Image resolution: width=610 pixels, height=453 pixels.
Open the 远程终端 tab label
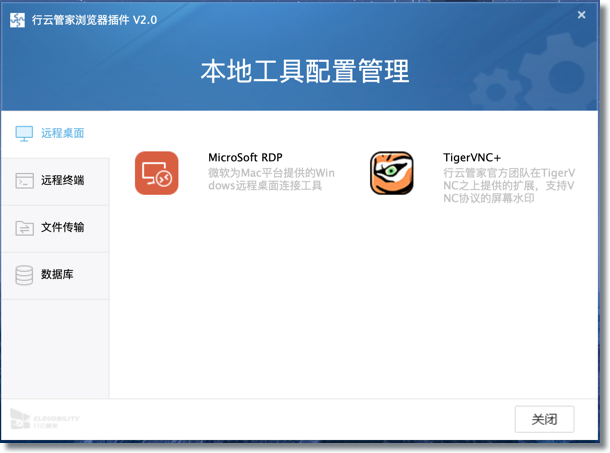(62, 181)
